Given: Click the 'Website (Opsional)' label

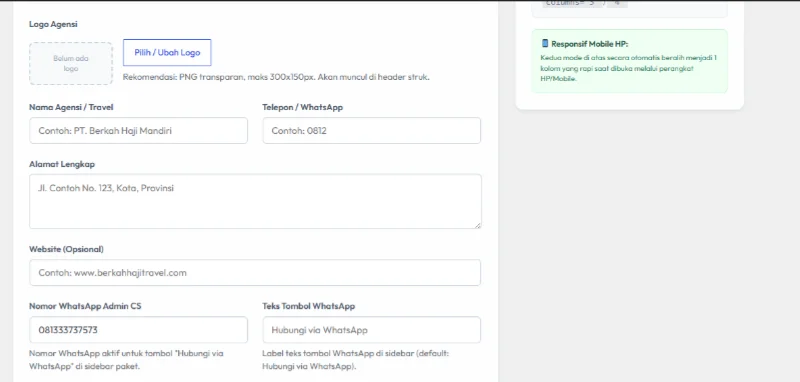Looking at the screenshot, I should pyautogui.click(x=66, y=249).
